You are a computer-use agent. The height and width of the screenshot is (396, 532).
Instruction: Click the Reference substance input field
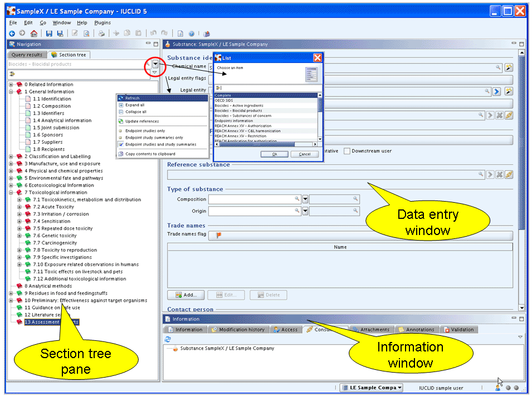point(326,175)
